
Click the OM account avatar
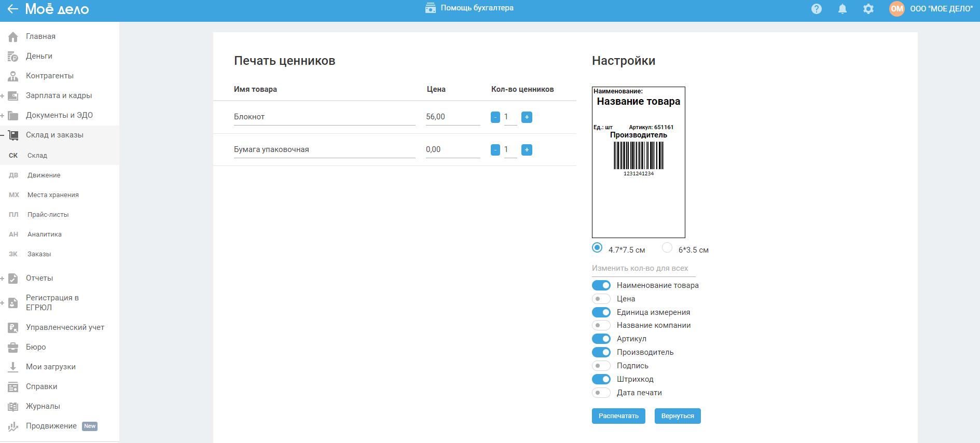click(x=896, y=9)
